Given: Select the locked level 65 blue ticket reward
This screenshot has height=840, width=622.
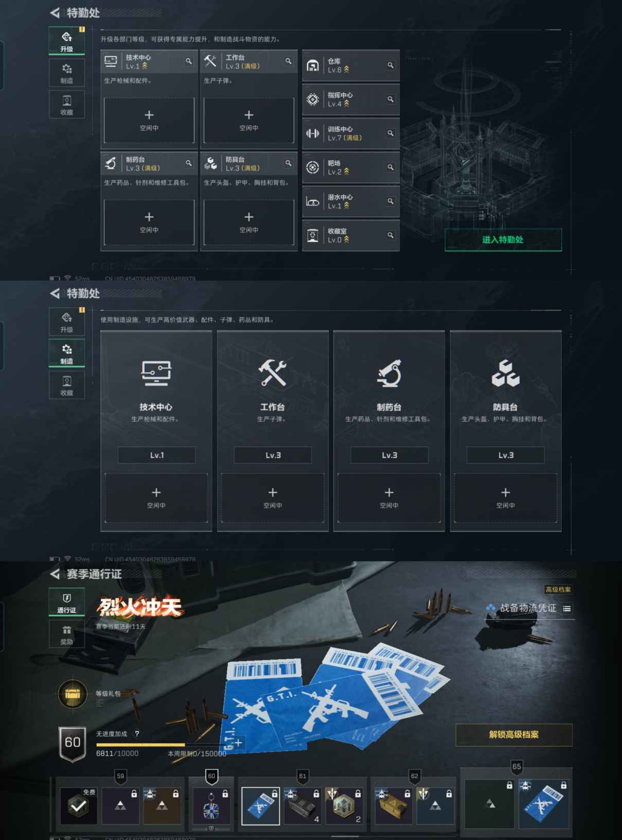Looking at the screenshot, I should (x=544, y=804).
